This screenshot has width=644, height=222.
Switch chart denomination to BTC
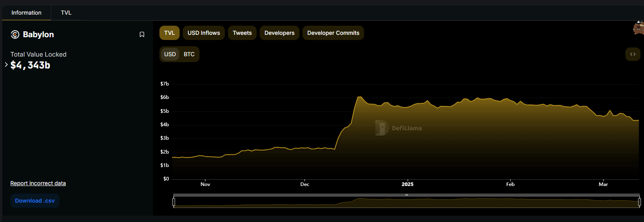point(189,54)
